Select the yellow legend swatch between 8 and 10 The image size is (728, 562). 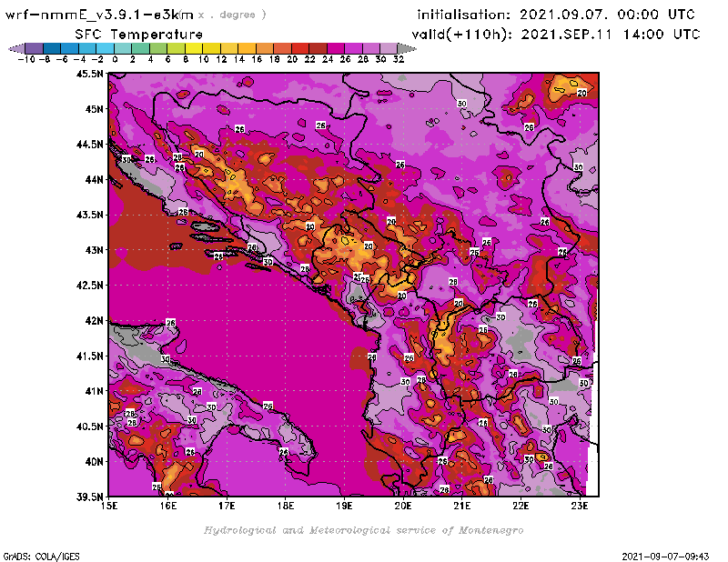(x=193, y=49)
